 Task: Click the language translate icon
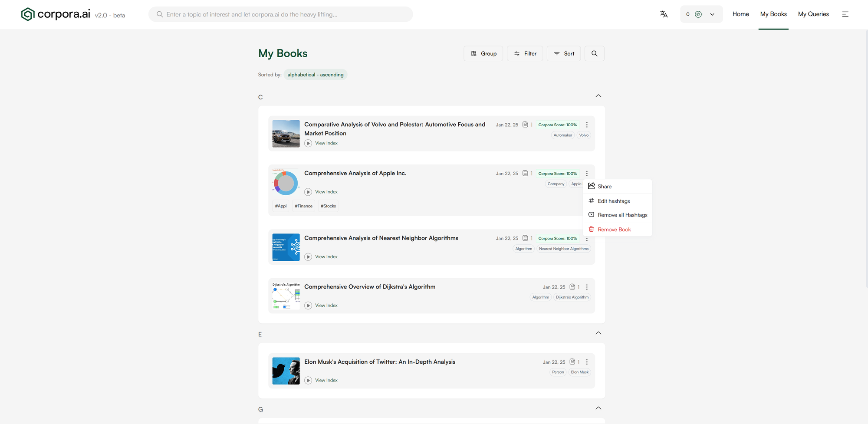[664, 14]
